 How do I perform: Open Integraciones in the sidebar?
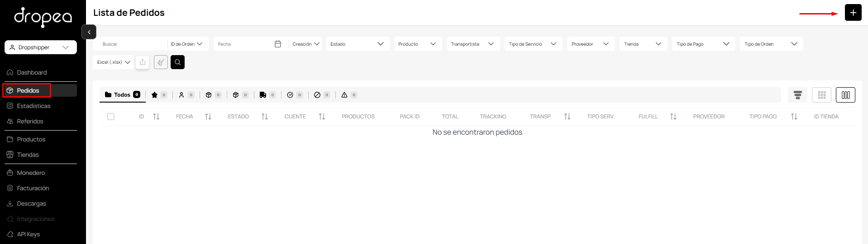coord(35,219)
